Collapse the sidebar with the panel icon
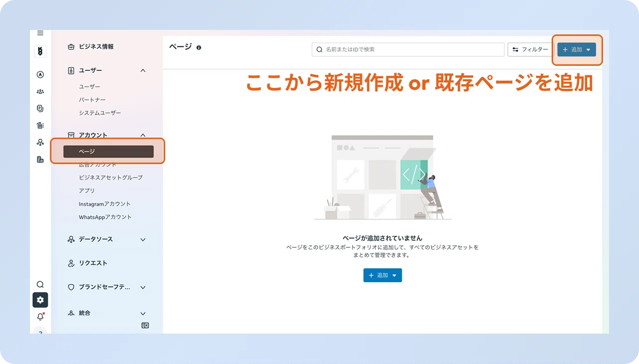This screenshot has height=364, width=639. (x=145, y=326)
